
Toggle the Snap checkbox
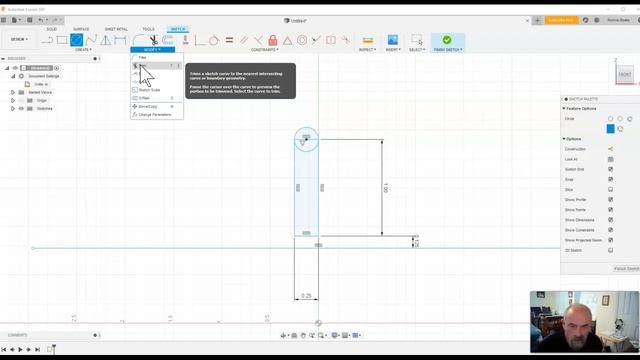(611, 179)
